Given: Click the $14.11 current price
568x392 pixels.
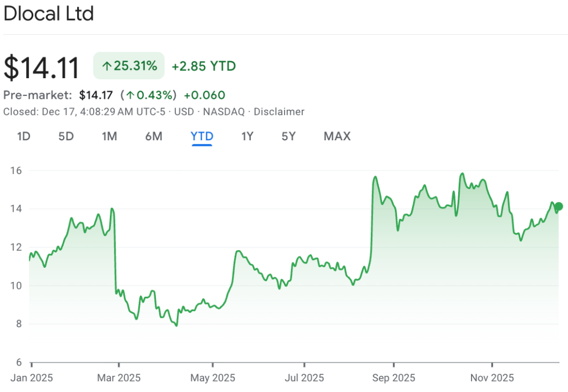Looking at the screenshot, I should 42,67.
